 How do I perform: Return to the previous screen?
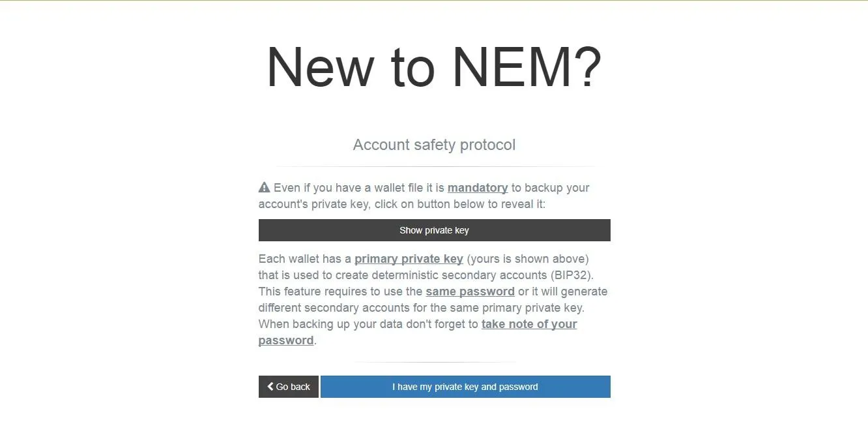(288, 386)
